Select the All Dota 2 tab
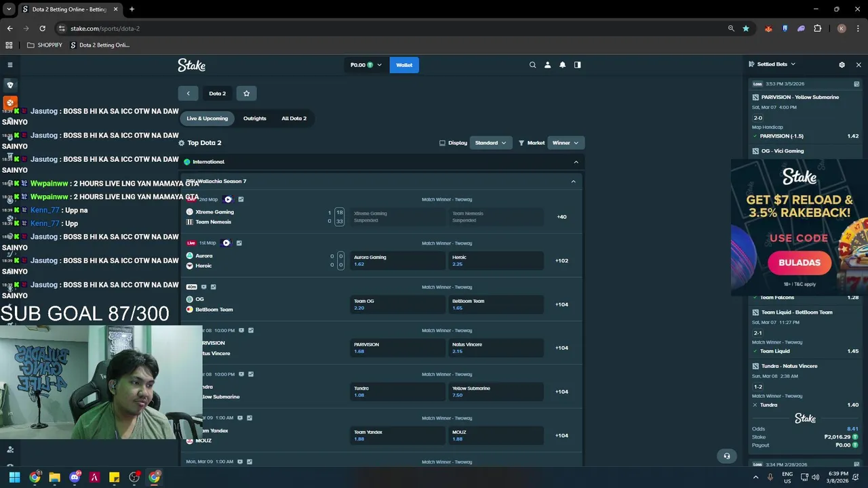The width and height of the screenshot is (868, 488). [294, 119]
